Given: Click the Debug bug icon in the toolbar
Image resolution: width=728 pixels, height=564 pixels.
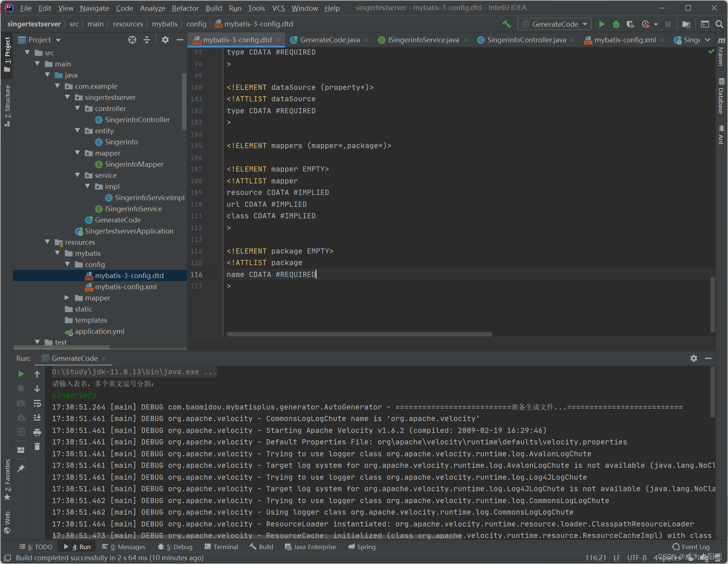Looking at the screenshot, I should [616, 24].
